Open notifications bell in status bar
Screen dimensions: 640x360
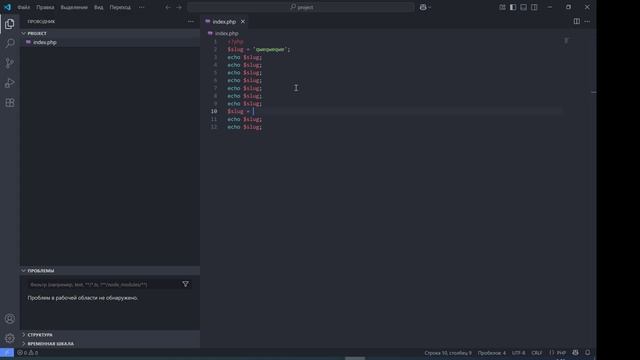pyautogui.click(x=588, y=353)
